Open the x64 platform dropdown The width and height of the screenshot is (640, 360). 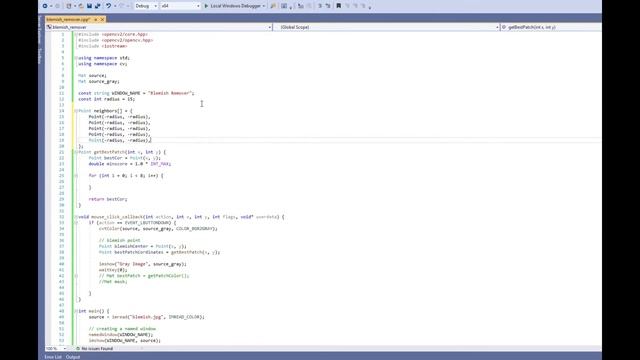pyautogui.click(x=180, y=6)
